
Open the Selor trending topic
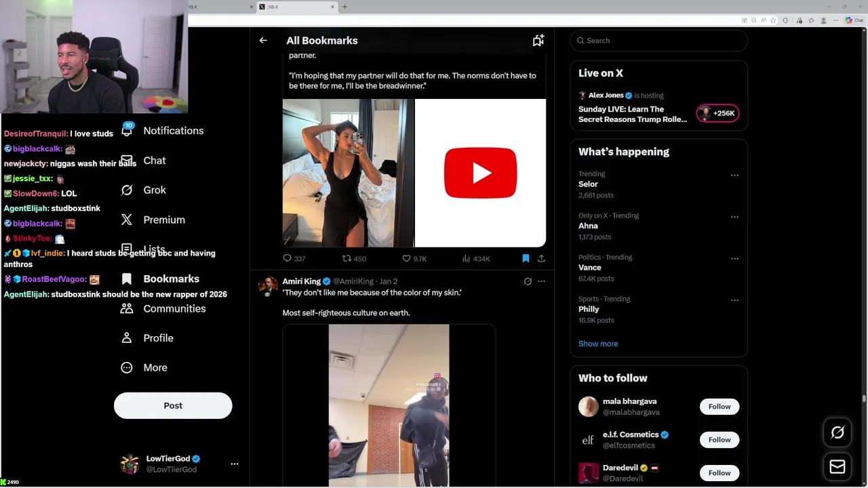[588, 184]
